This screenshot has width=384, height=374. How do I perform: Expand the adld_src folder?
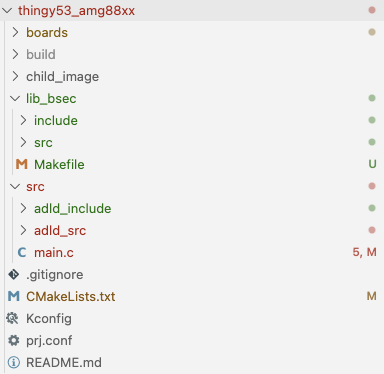pos(23,230)
